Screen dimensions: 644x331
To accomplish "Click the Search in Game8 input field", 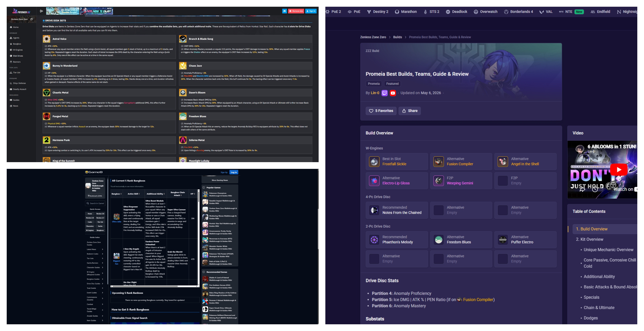I will [x=95, y=203].
